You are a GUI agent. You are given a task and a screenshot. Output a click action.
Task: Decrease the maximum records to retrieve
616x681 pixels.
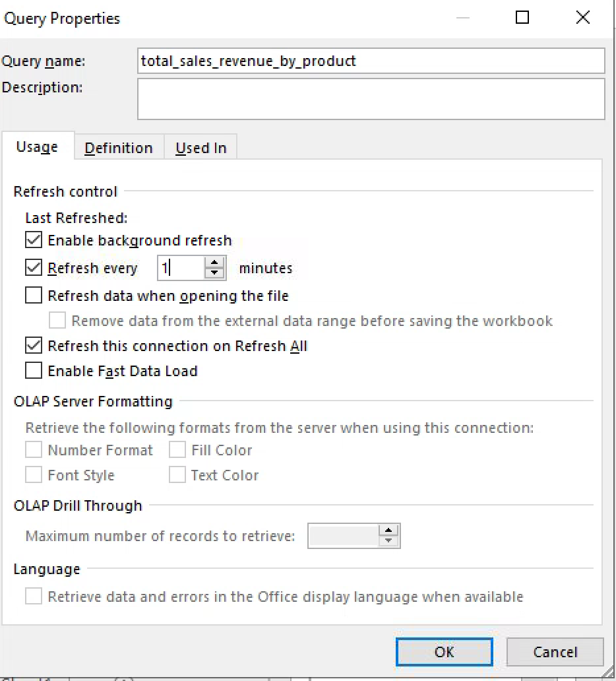pyautogui.click(x=388, y=540)
